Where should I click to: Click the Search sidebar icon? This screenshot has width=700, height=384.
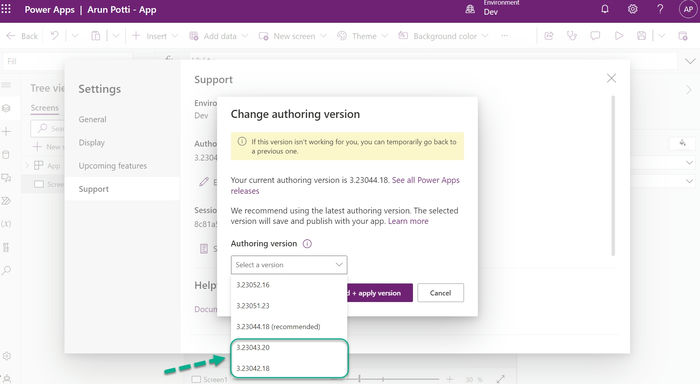pyautogui.click(x=6, y=271)
